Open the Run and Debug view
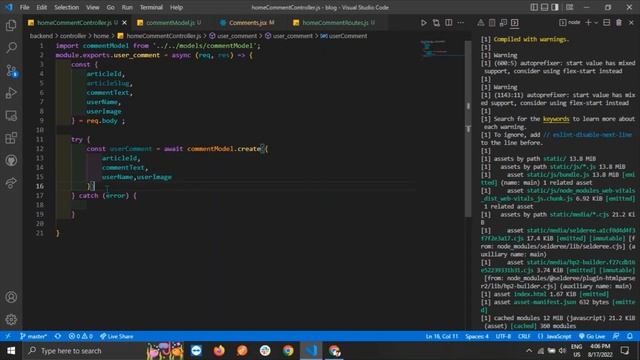The width and height of the screenshot is (640, 360). (11, 93)
